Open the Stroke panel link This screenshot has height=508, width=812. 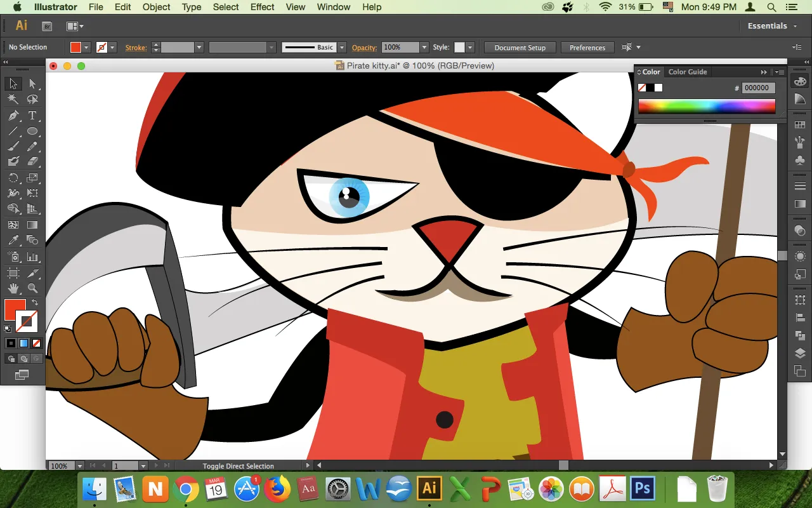tap(136, 48)
